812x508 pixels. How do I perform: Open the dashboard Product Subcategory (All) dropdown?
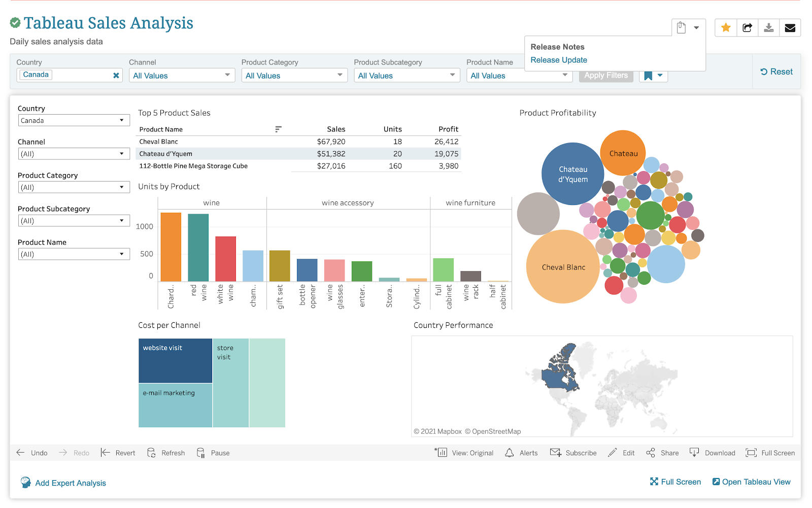coord(74,221)
